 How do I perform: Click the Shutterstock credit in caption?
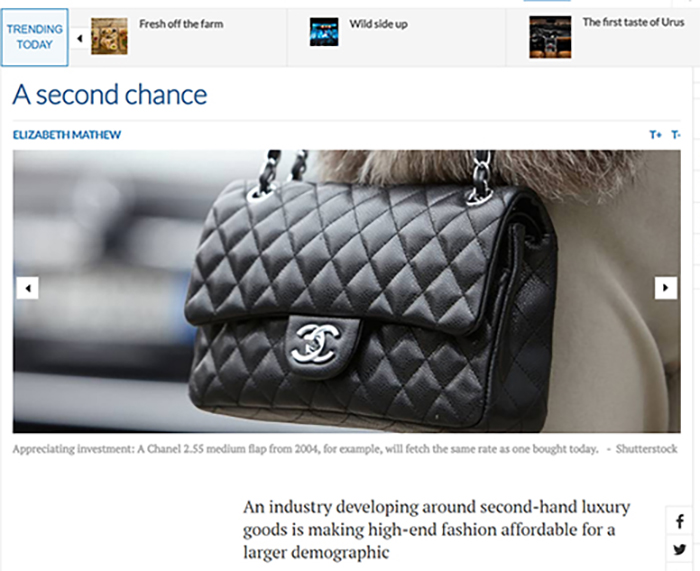[x=646, y=449]
